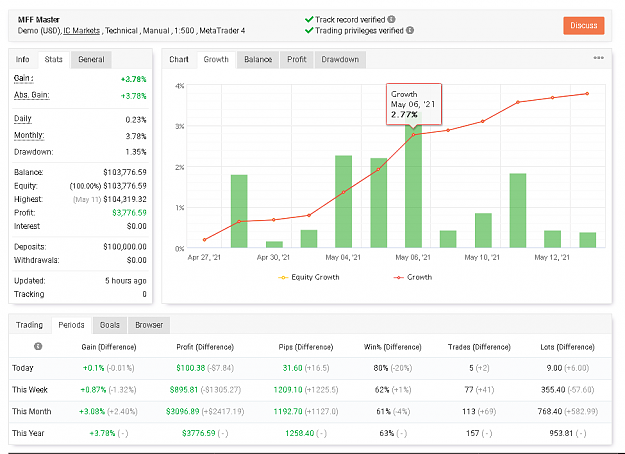Viewport: 625px width, 454px height.
Task: Open the Balance chart tab
Action: (258, 59)
